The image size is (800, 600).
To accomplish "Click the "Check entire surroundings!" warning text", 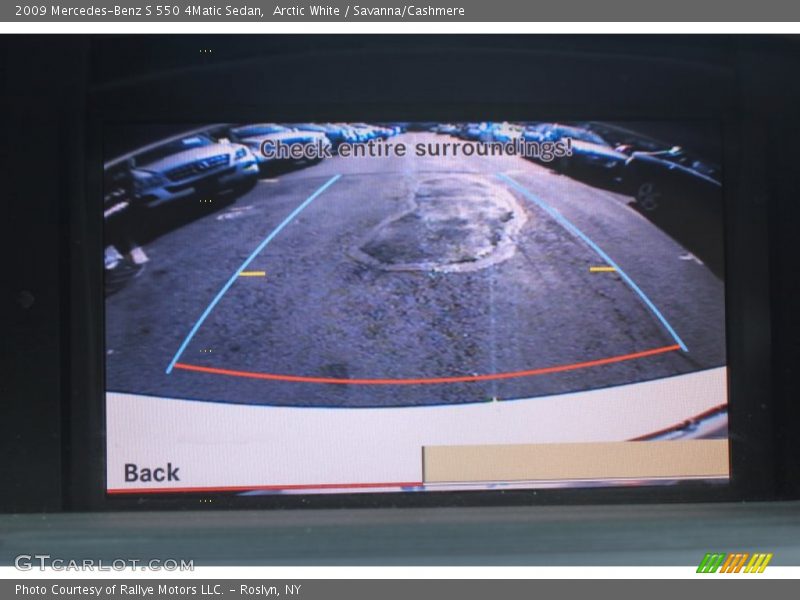I will 416,148.
